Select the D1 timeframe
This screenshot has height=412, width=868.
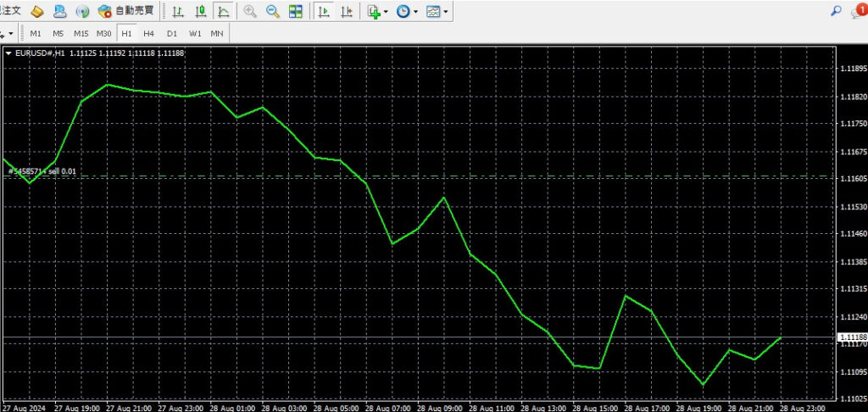click(172, 34)
